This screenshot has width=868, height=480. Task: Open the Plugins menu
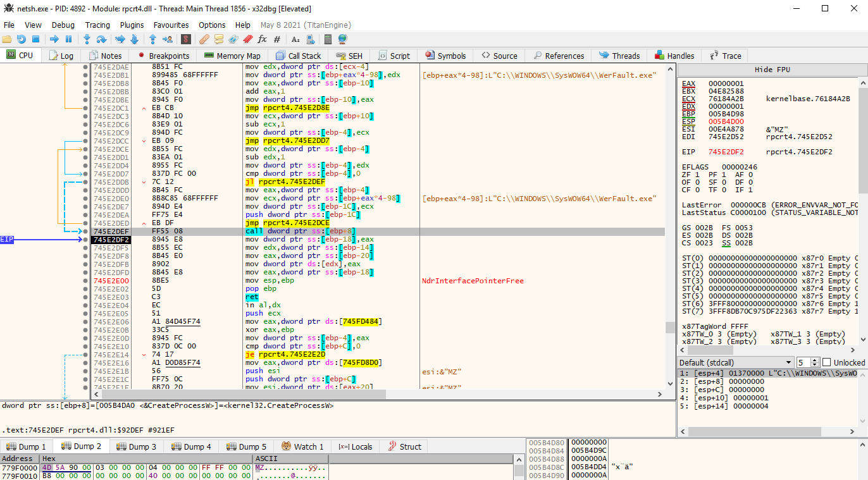(132, 25)
